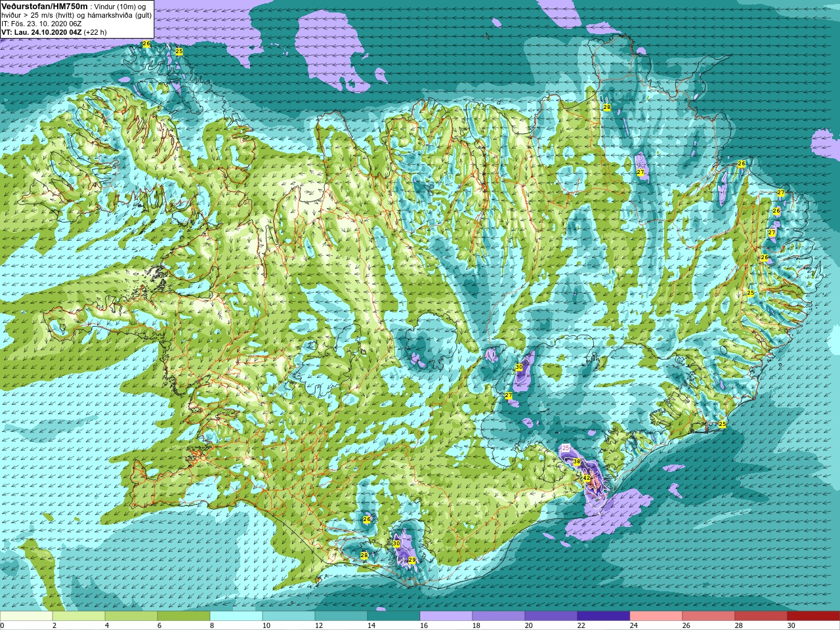The height and width of the screenshot is (630, 840).
Task: Click the yellow 26 label just below the header box
Action: [146, 44]
